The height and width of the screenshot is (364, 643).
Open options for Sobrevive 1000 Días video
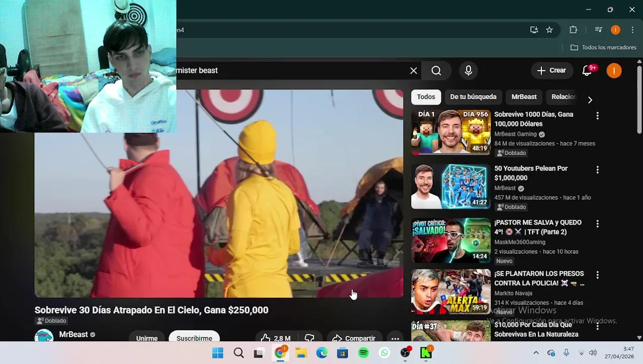pos(598,116)
